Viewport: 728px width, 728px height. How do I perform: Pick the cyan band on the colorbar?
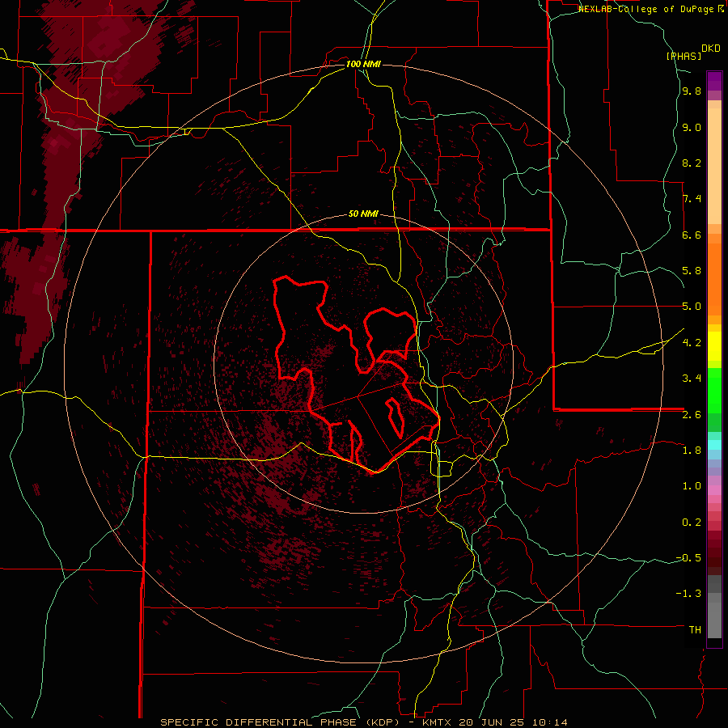point(714,445)
